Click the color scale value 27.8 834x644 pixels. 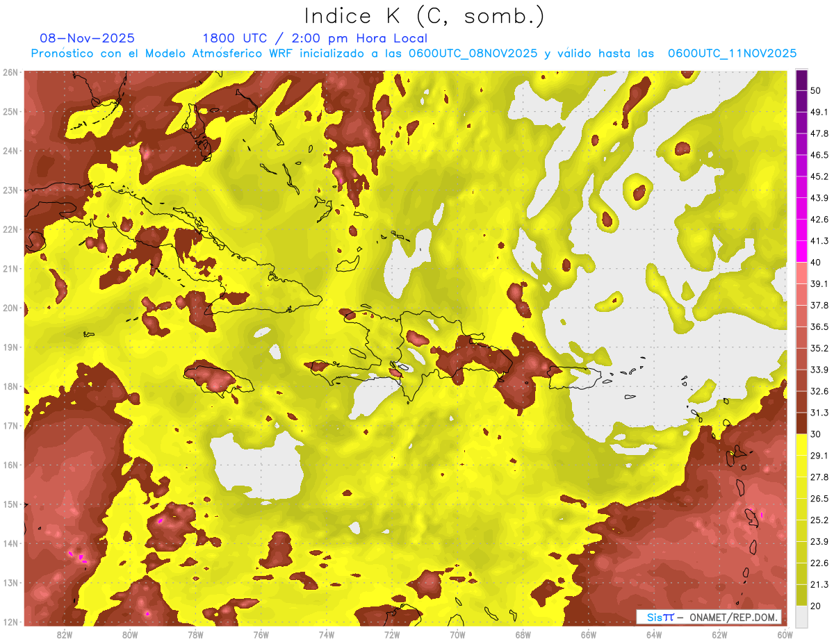pyautogui.click(x=819, y=477)
